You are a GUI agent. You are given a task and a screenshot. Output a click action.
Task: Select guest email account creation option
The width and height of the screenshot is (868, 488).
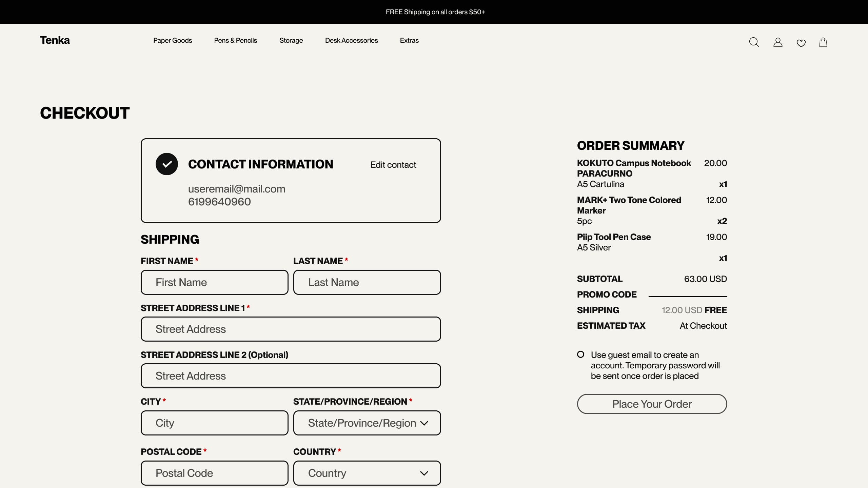click(580, 354)
